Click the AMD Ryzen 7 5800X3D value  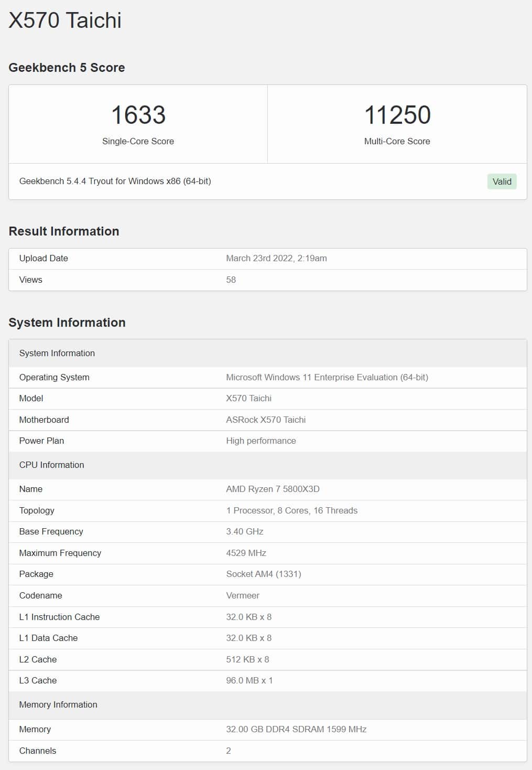tap(273, 489)
